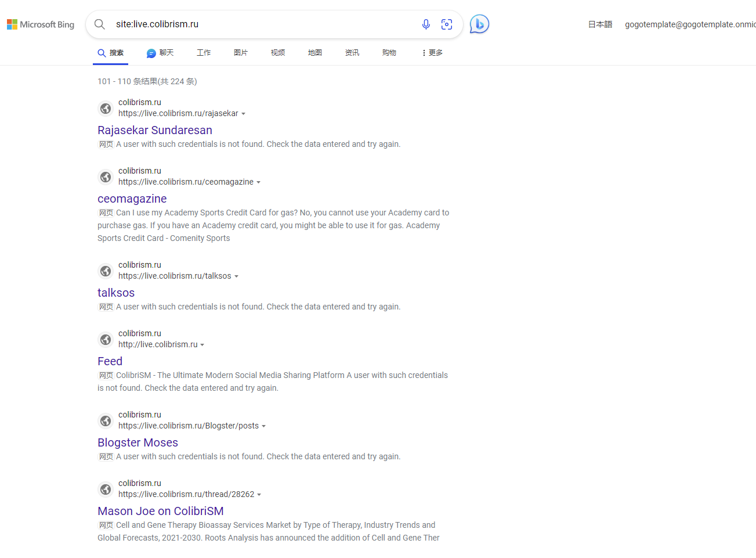
Task: Switch to the 资讯 news tab
Action: click(x=352, y=53)
